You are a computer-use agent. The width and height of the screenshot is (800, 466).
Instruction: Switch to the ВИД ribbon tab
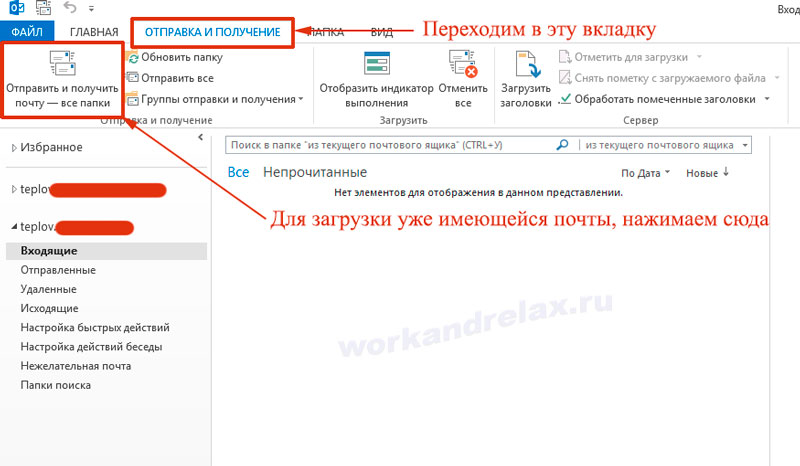382,32
